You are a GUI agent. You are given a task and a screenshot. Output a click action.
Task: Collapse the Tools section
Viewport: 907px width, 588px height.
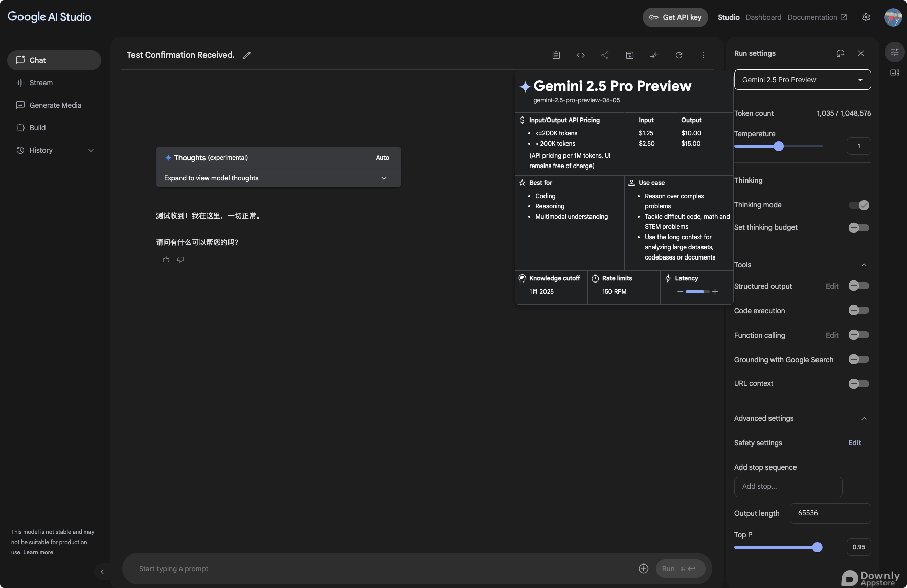tap(864, 265)
